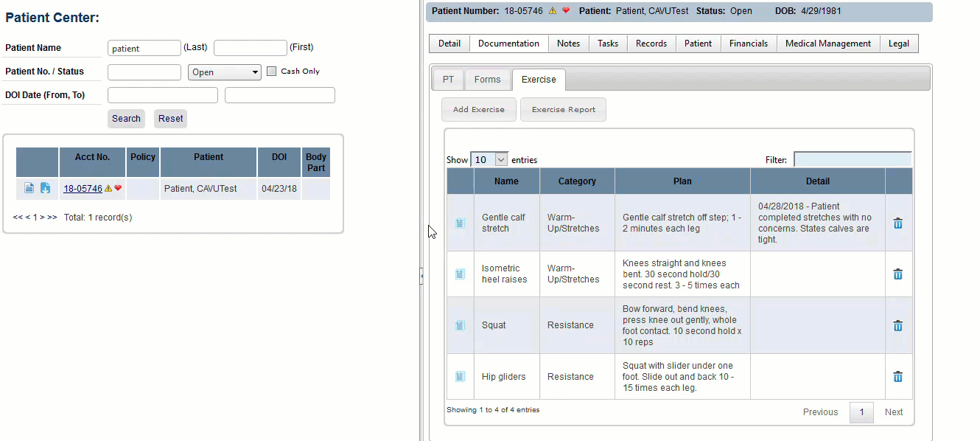Go to the Previous page of exercises
980x441 pixels.
click(820, 412)
